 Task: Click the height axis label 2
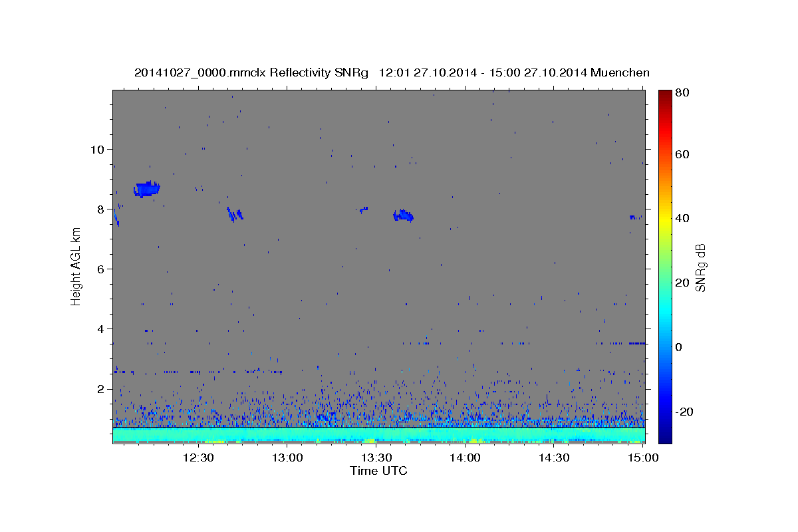coord(101,389)
